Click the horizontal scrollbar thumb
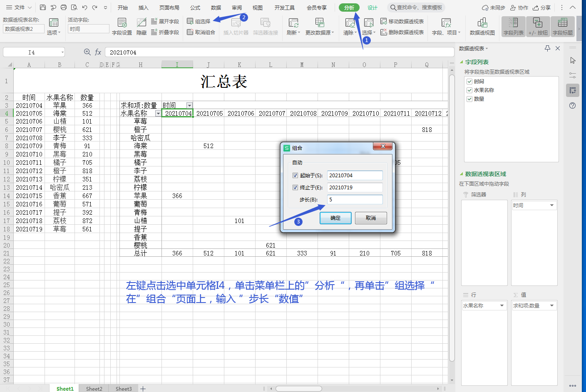586x392 pixels. click(299, 389)
